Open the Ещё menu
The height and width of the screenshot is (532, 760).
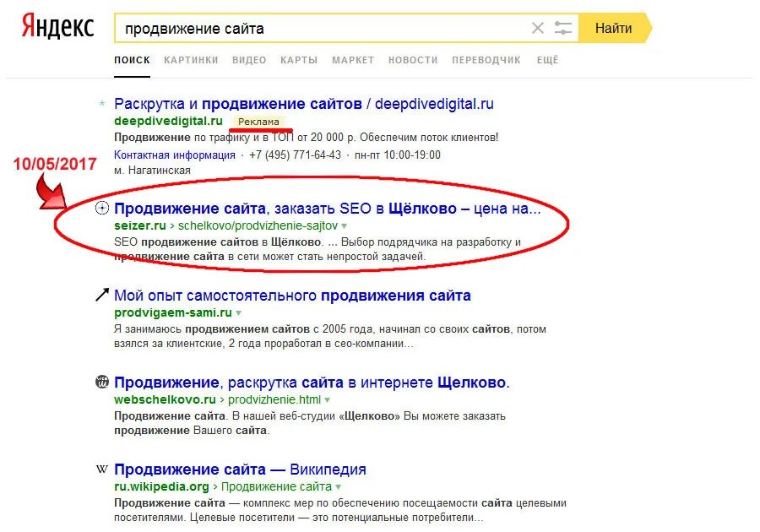548,60
